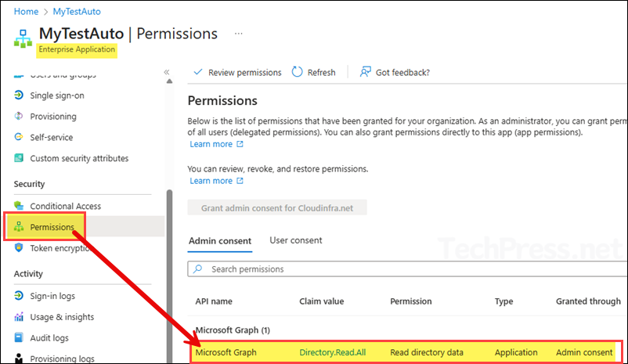Click the Usage & insights icon
This screenshot has width=628, height=364.
[20, 317]
